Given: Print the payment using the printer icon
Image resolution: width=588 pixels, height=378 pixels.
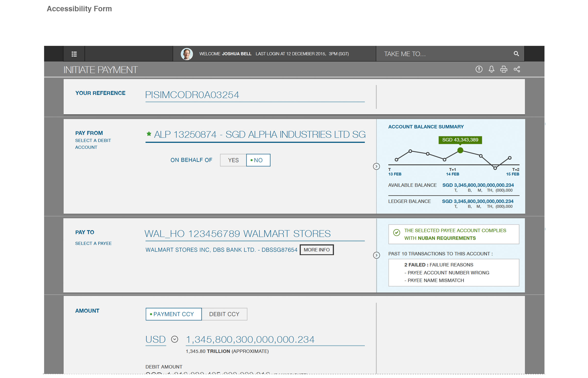Looking at the screenshot, I should click(504, 69).
